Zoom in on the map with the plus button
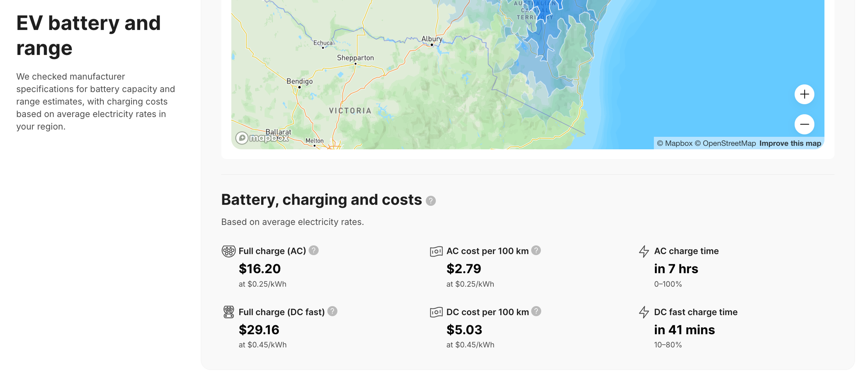The width and height of the screenshot is (868, 383). point(804,94)
